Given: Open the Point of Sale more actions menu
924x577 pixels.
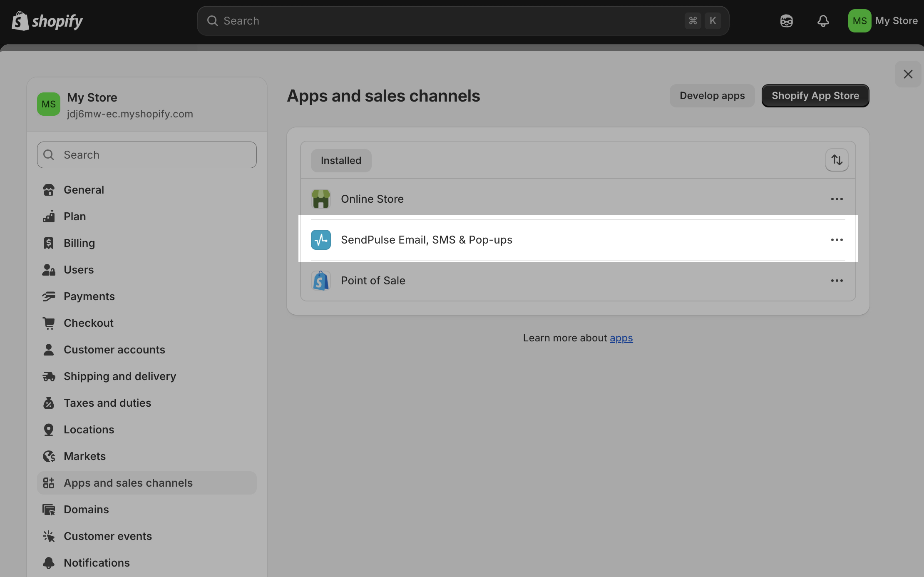Looking at the screenshot, I should (837, 281).
